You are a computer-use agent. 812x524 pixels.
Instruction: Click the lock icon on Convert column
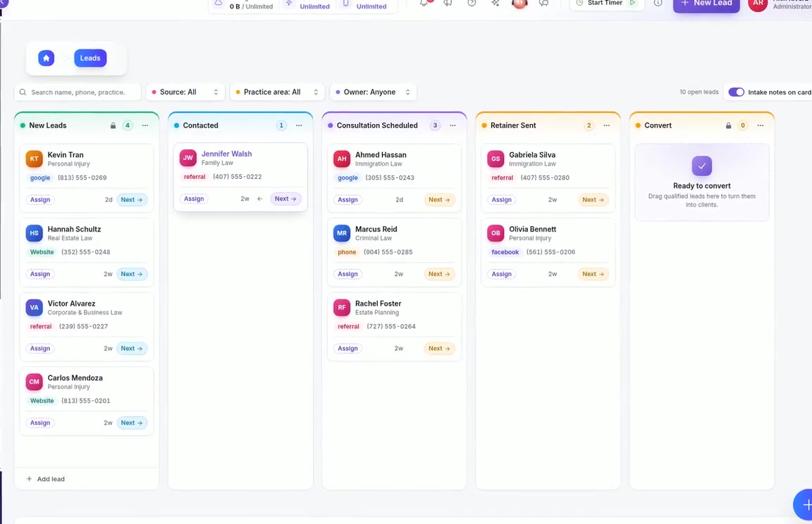pos(728,125)
